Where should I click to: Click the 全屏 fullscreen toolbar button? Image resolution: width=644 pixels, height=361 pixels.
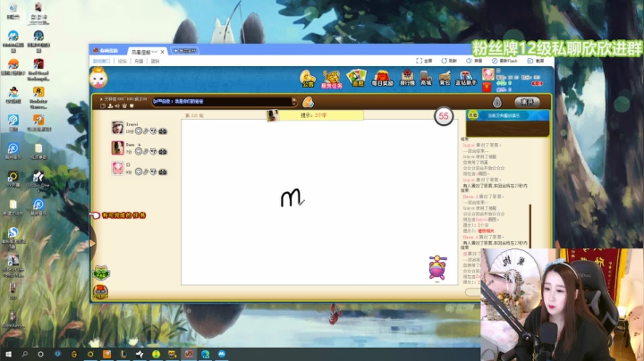click(x=424, y=61)
